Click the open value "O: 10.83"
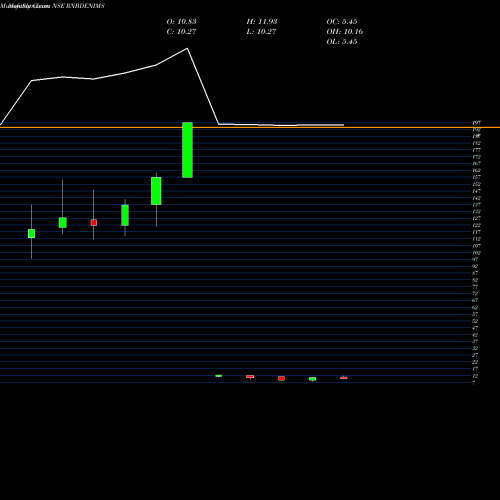The height and width of the screenshot is (500, 500). (181, 22)
